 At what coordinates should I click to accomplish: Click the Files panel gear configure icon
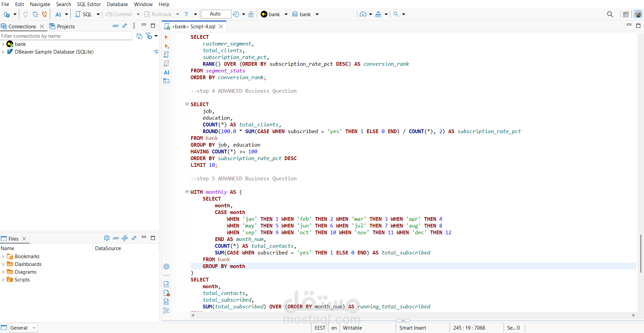[107, 238]
